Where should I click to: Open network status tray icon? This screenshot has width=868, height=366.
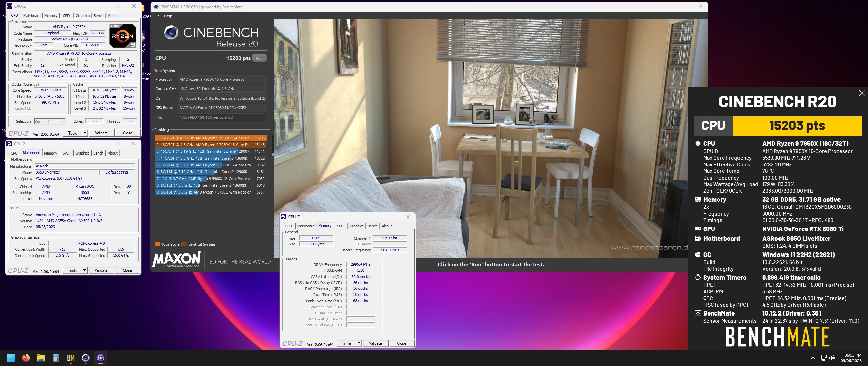[x=824, y=358]
